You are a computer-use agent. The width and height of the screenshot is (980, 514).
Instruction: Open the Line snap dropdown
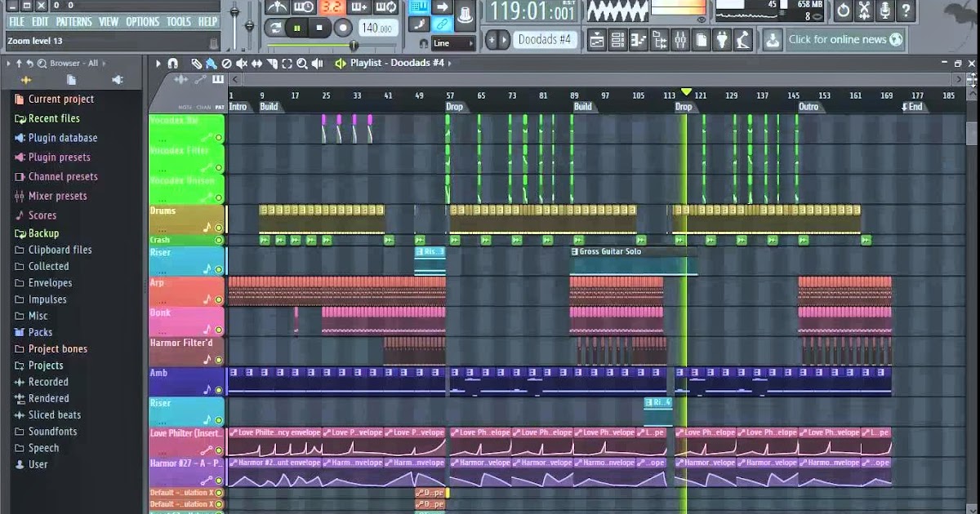453,43
